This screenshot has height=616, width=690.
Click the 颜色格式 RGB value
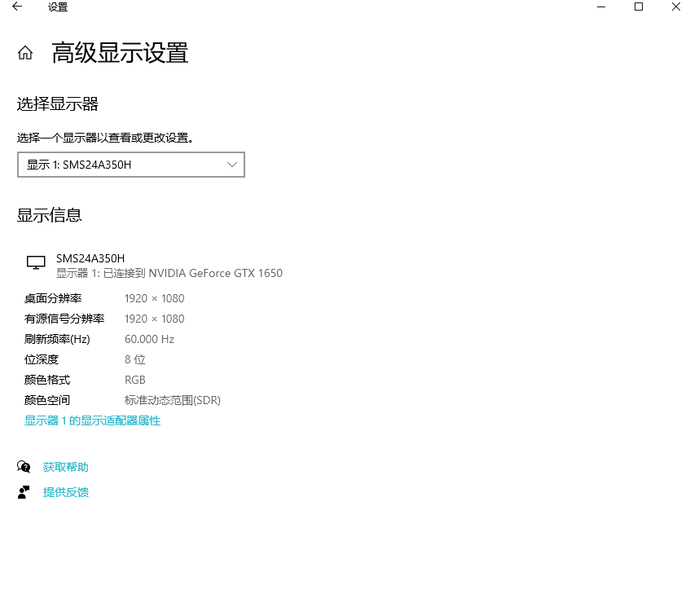pos(135,380)
